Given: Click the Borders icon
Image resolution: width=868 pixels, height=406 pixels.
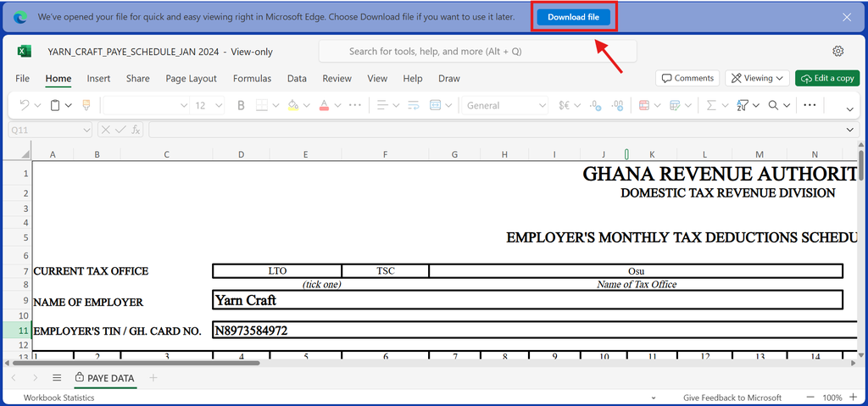Looking at the screenshot, I should click(262, 105).
